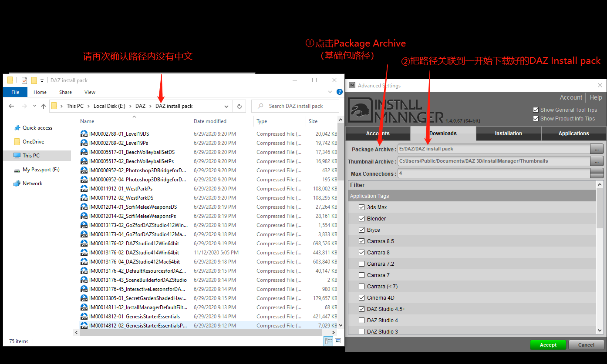Screen dimensions: 607x364
Task: Open Customize Quick Access Toolbar dropdown
Action: coord(42,80)
